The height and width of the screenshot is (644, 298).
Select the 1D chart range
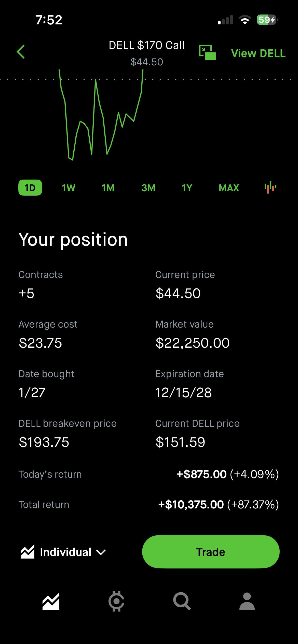pos(30,188)
